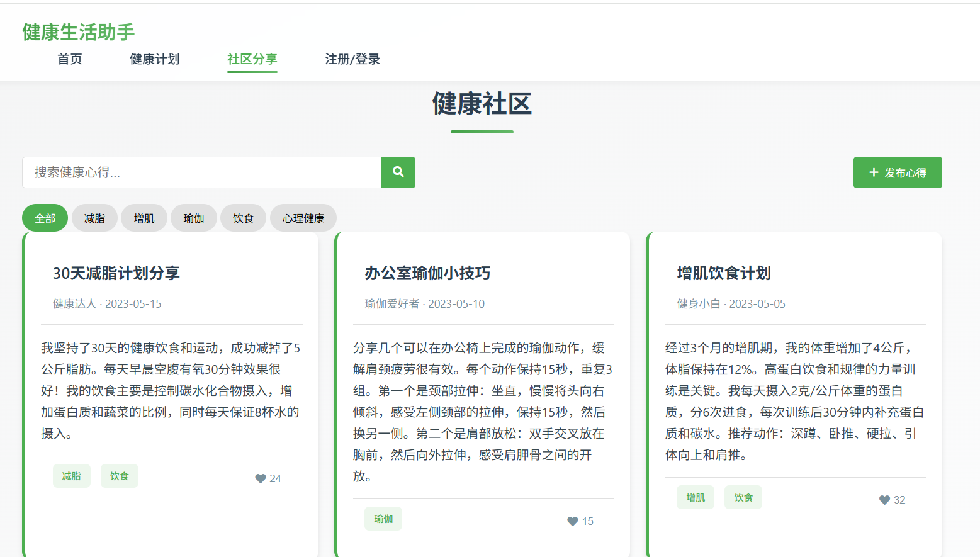Image resolution: width=980 pixels, height=557 pixels.
Task: Open the 注册/登录 page
Action: click(x=352, y=59)
